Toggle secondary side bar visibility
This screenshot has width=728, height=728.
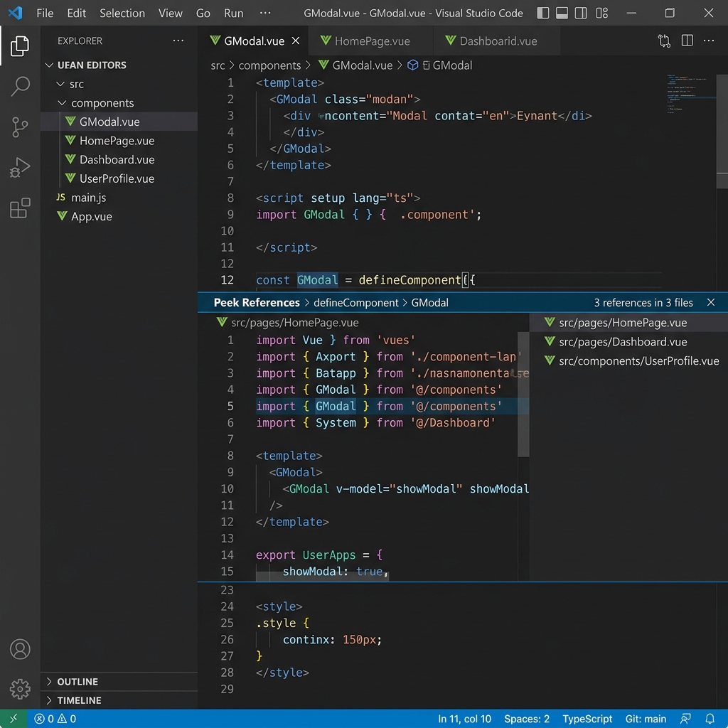click(x=581, y=13)
